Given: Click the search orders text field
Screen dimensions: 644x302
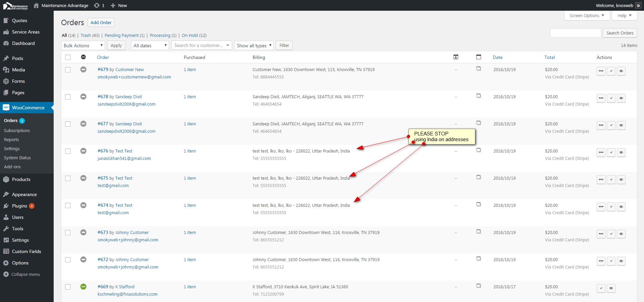Looking at the screenshot, I should 575,33.
